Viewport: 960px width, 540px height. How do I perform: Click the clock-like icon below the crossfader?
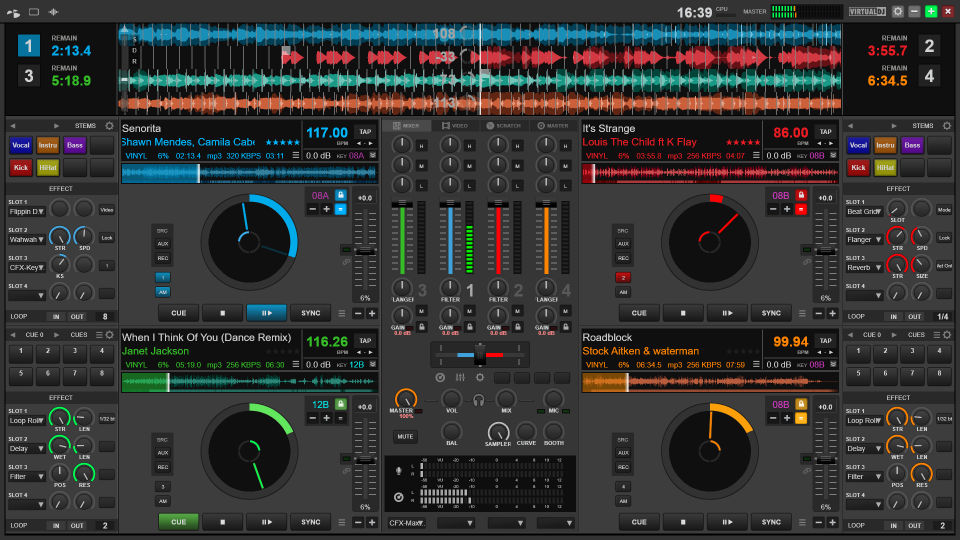tap(440, 377)
